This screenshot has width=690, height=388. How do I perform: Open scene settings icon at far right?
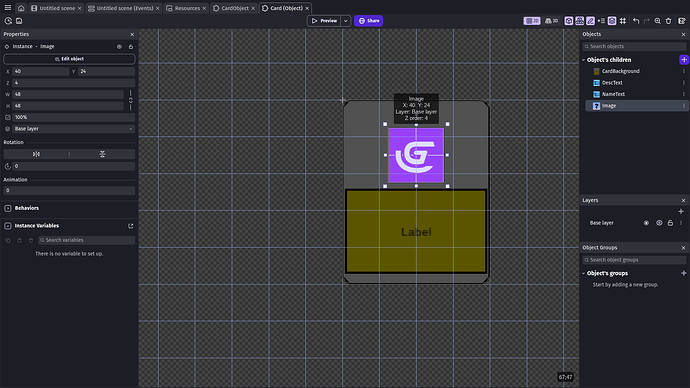682,21
